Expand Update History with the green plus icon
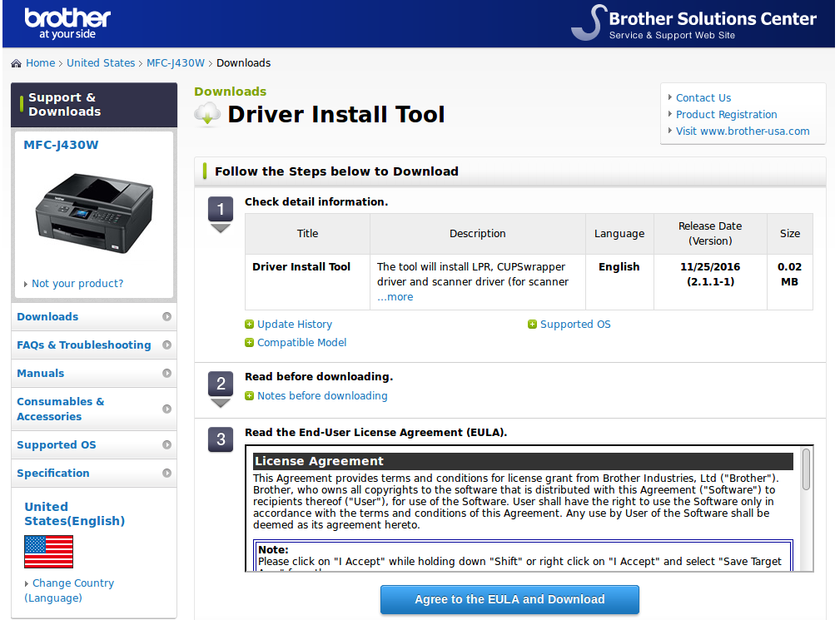The width and height of the screenshot is (840, 620). click(x=249, y=325)
